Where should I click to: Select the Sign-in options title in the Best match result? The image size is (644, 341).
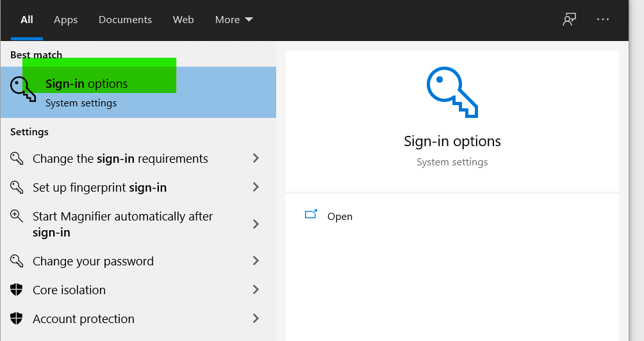coord(87,84)
